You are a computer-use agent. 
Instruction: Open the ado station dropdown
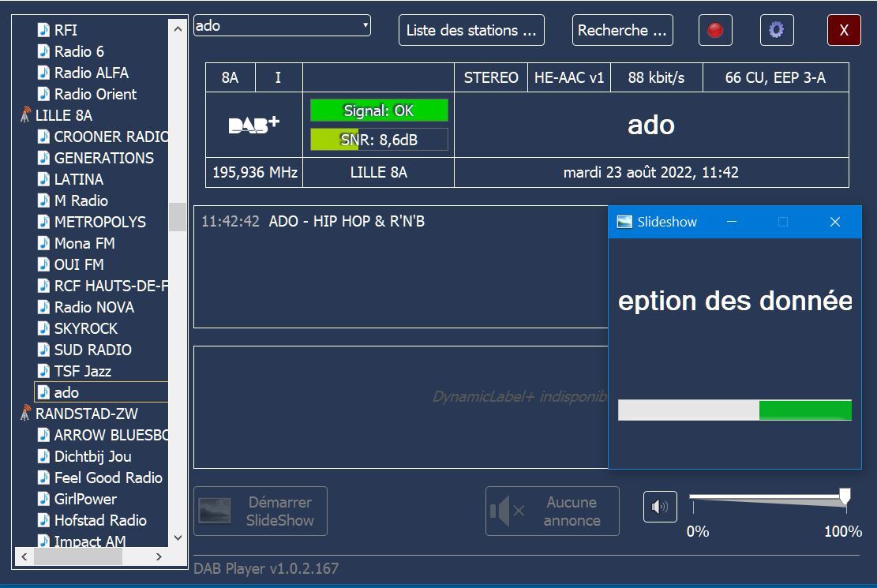[282, 26]
